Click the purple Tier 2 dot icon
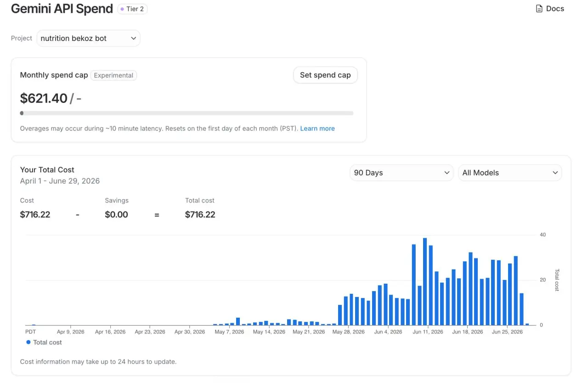The width and height of the screenshot is (588, 383). coord(122,9)
